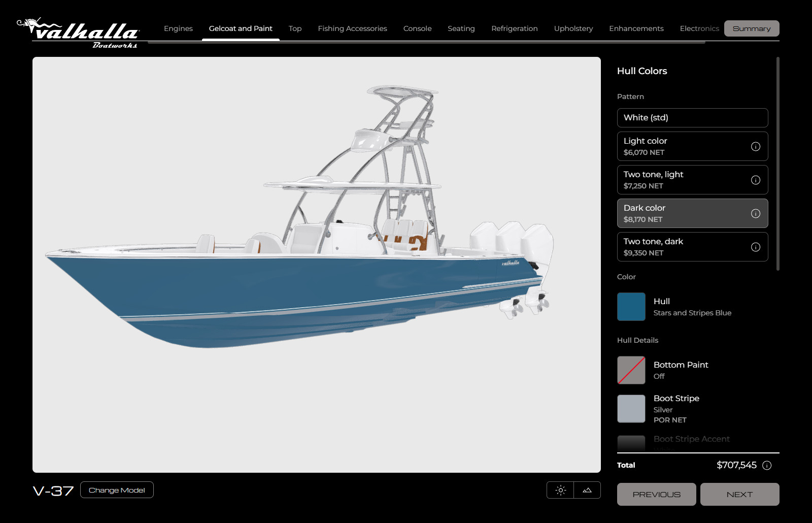
Task: Go to the Upholstery tab
Action: pyautogui.click(x=573, y=29)
